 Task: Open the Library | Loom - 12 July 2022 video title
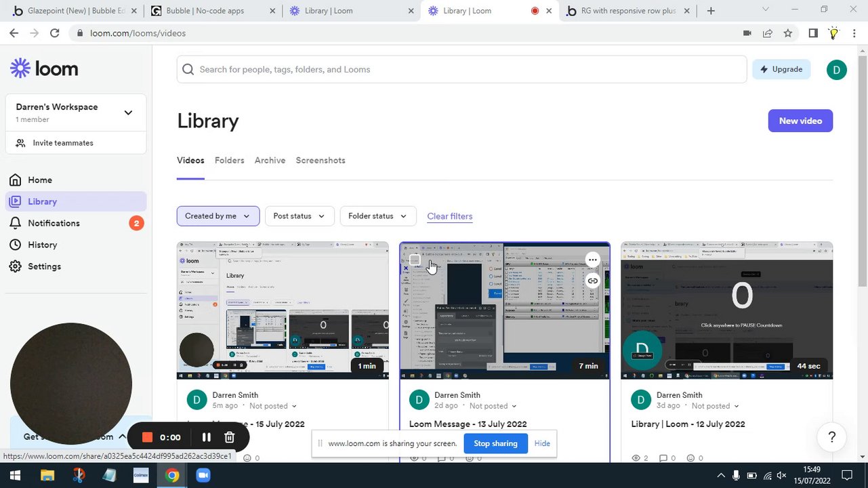(688, 424)
